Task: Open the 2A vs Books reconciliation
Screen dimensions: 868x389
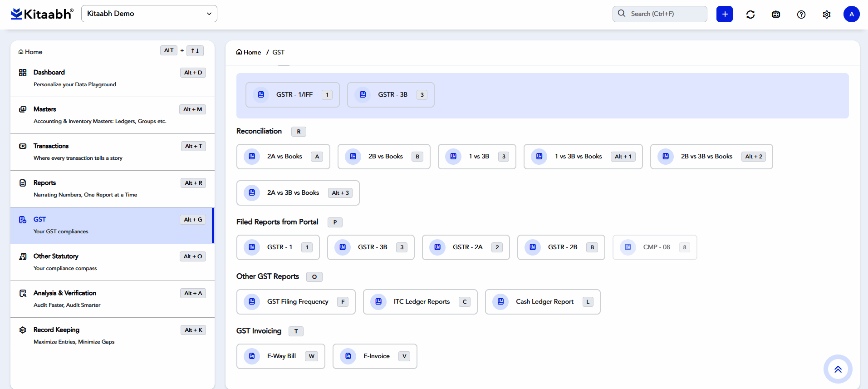Action: (283, 157)
